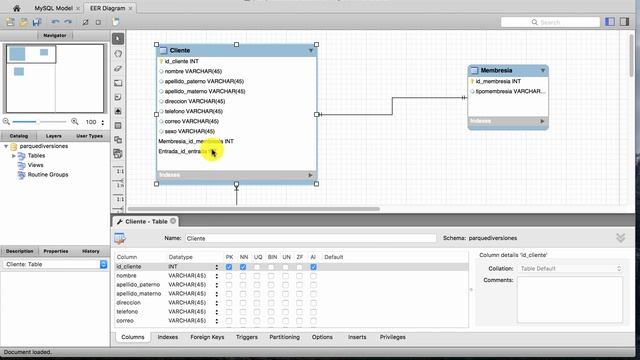Switch to the MySQL Model tab
Screen dimensions: 640x360
point(53,8)
